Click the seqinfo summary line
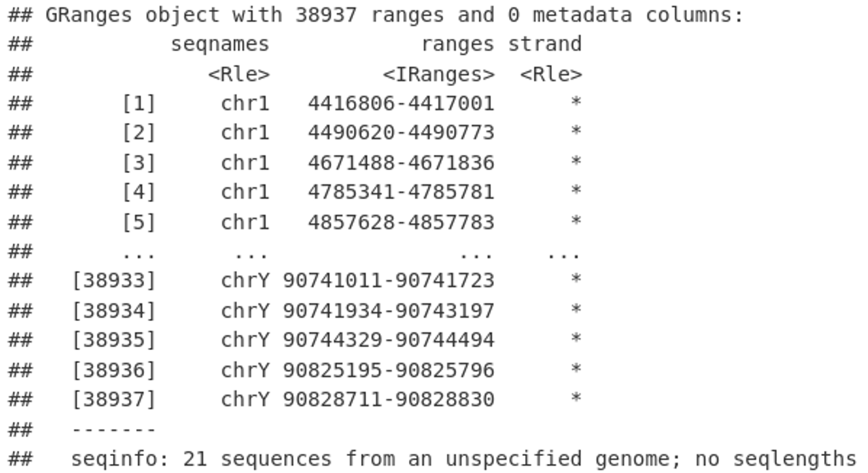The height and width of the screenshot is (473, 868). 464,460
